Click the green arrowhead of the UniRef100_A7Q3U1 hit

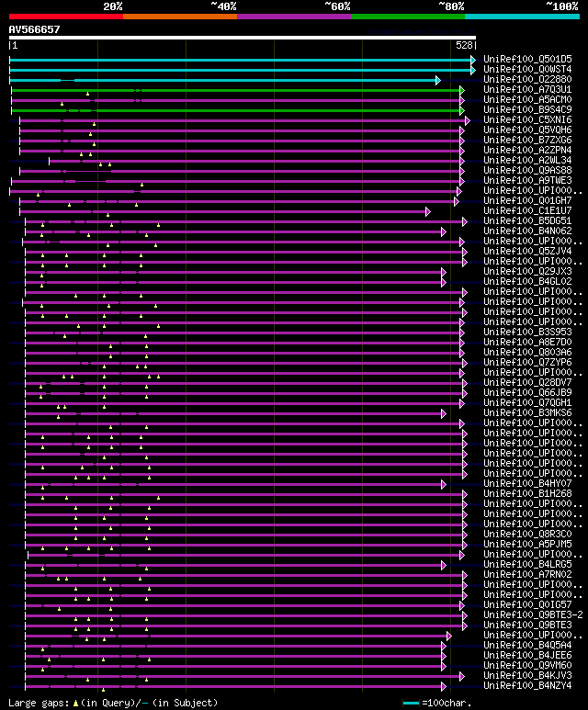tap(462, 90)
